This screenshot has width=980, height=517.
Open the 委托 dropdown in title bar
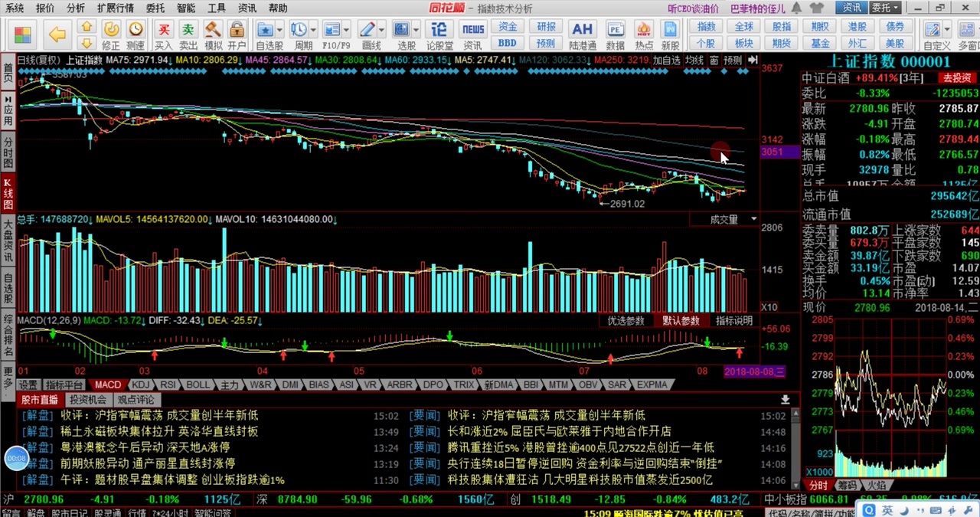point(885,8)
